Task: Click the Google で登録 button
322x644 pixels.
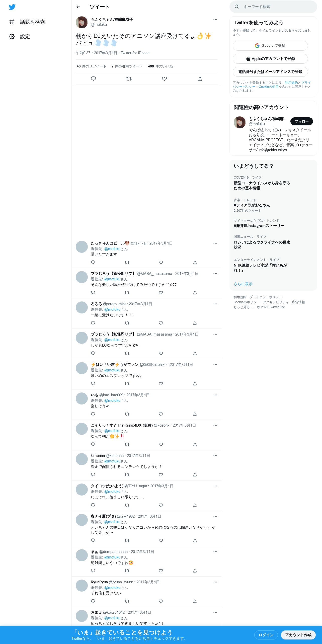Action: (x=270, y=46)
